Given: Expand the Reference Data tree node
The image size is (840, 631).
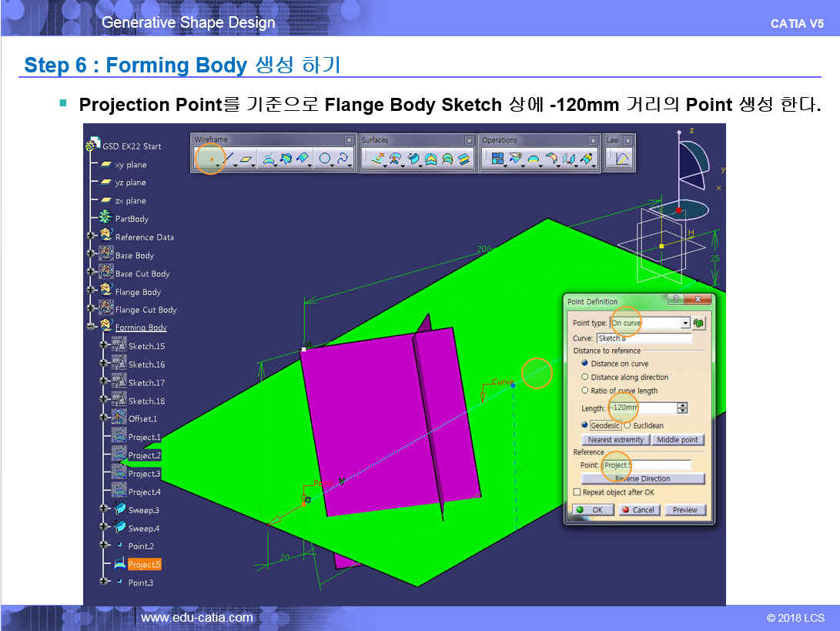Looking at the screenshot, I should pyautogui.click(x=92, y=237).
